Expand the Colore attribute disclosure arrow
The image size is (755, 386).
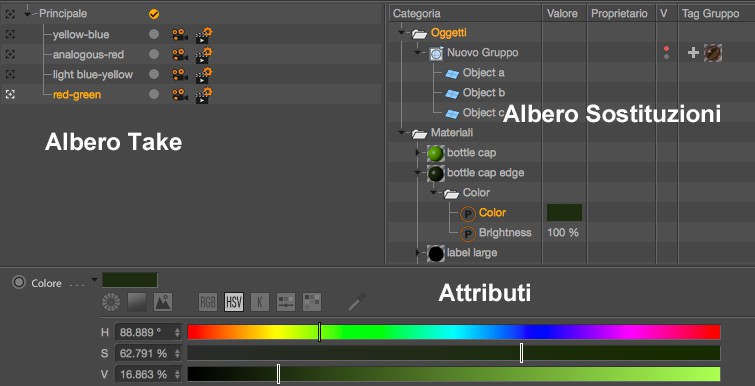(94, 280)
